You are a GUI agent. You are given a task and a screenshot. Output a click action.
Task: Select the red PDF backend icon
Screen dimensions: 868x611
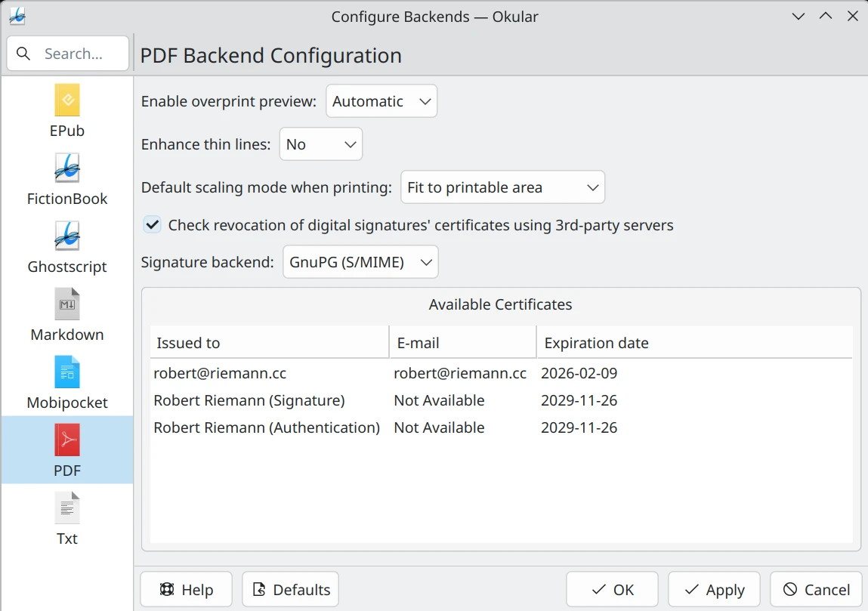point(67,440)
